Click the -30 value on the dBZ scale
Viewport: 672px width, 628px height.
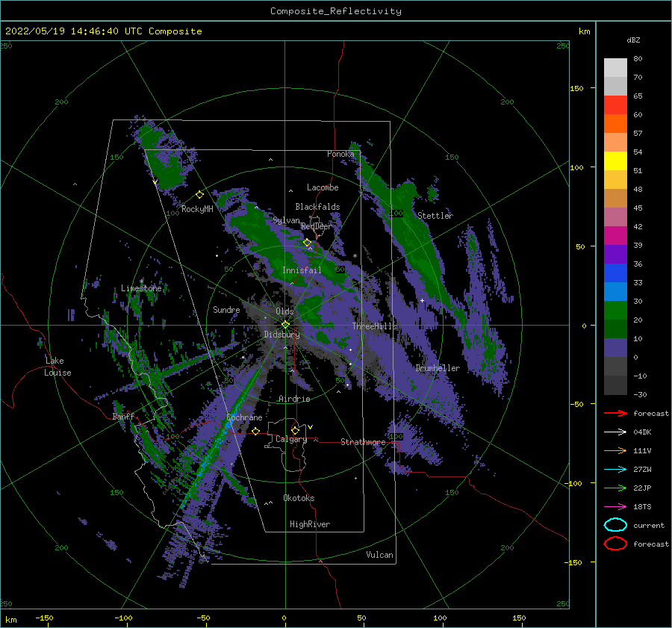[641, 394]
